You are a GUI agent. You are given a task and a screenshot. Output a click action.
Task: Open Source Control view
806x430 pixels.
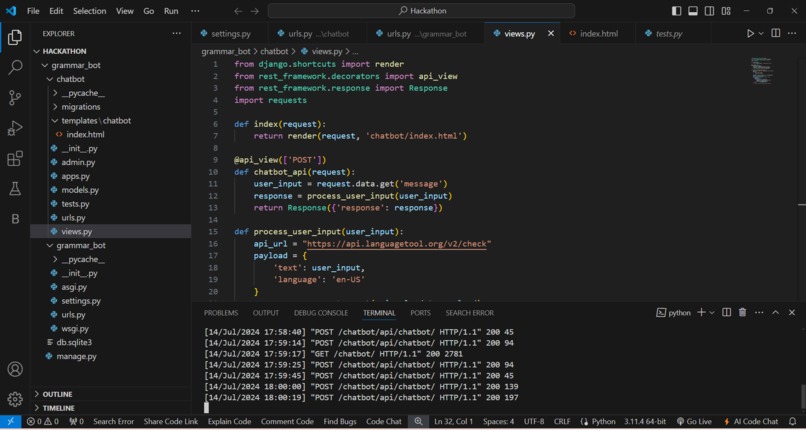click(x=15, y=98)
